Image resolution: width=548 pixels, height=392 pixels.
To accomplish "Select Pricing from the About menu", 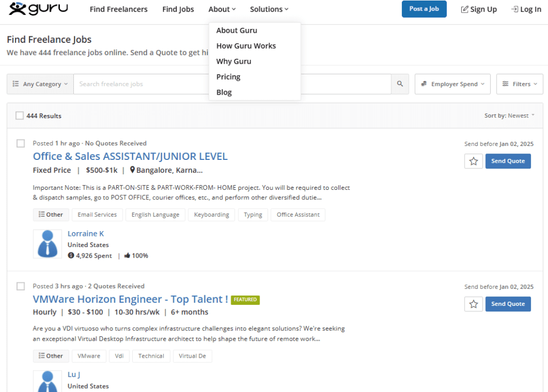I will pos(229,77).
